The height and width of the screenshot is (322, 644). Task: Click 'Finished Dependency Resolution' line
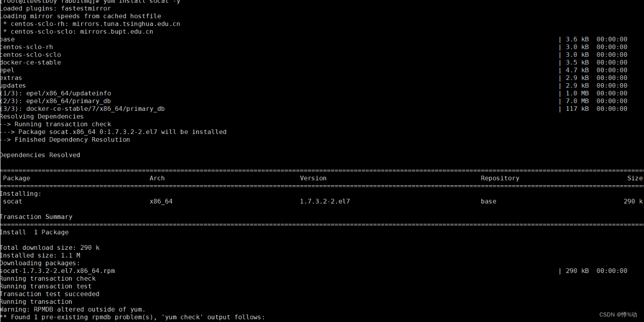tap(65, 139)
